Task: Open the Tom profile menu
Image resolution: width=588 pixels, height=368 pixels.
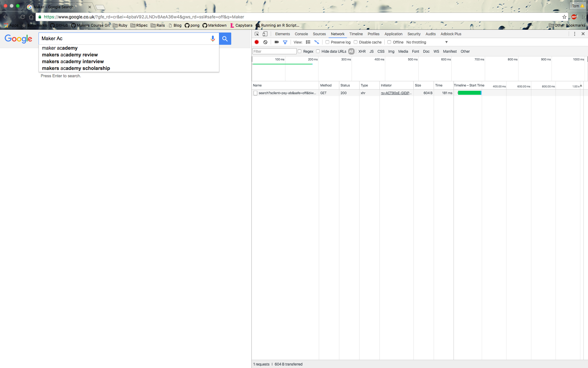Action: click(578, 6)
